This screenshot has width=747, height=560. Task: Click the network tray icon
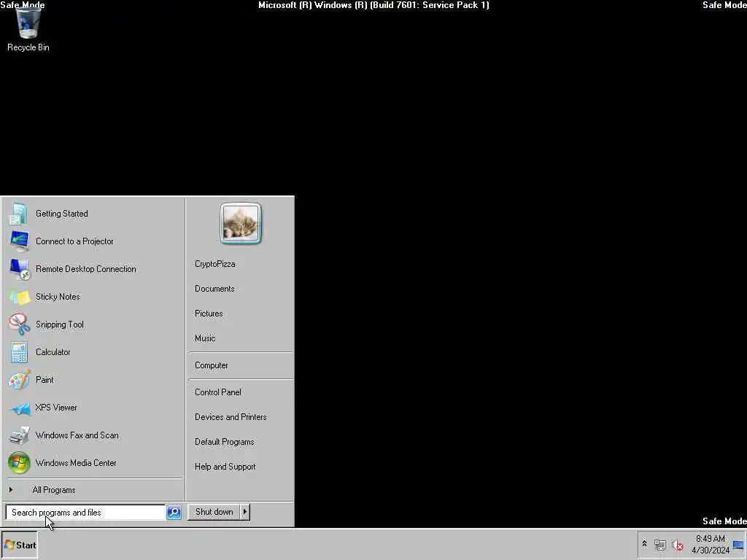(659, 545)
